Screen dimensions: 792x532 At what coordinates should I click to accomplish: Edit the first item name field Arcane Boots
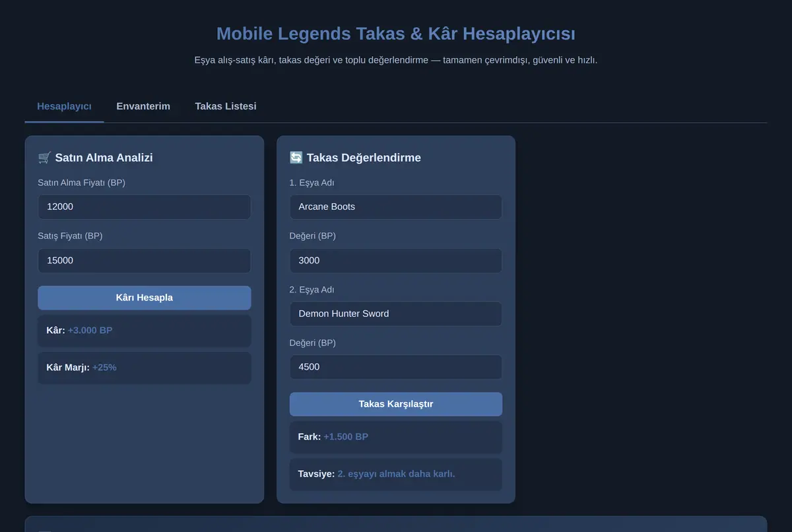[x=396, y=207]
